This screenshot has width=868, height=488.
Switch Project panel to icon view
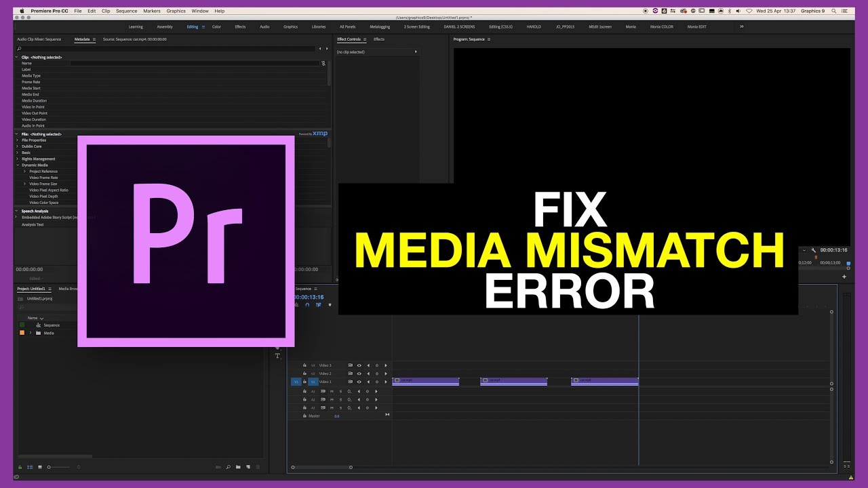39,467
